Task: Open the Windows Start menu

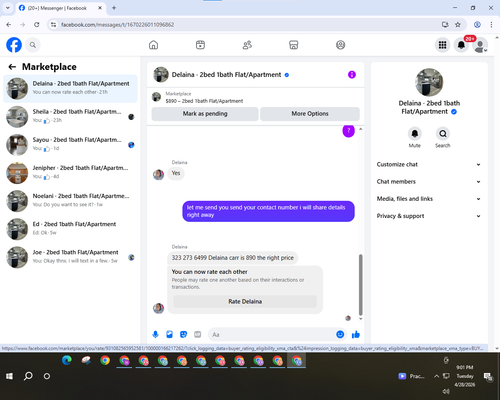Action: point(9,376)
